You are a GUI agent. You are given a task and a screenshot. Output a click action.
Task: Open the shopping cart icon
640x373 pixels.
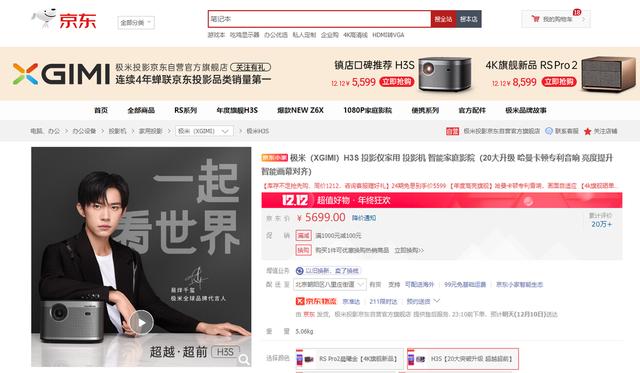(x=536, y=19)
